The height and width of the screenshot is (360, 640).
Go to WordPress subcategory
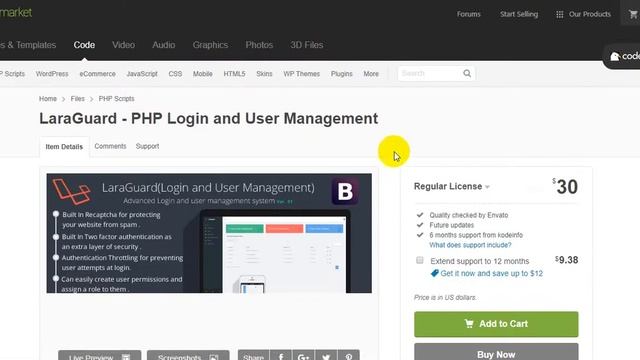(x=52, y=74)
